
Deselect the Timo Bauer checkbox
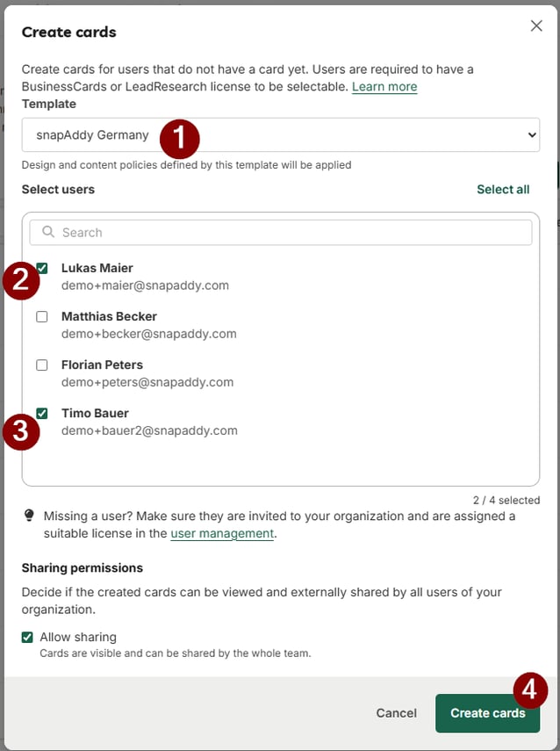(42, 414)
